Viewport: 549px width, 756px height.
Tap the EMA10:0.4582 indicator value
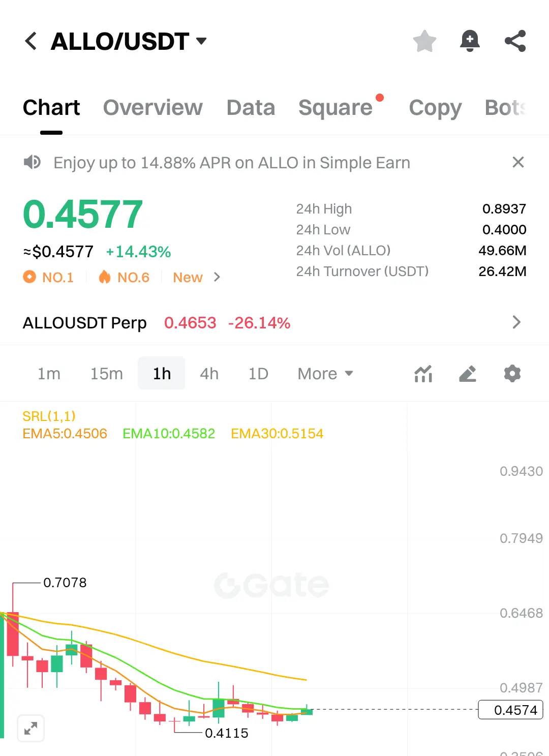169,434
